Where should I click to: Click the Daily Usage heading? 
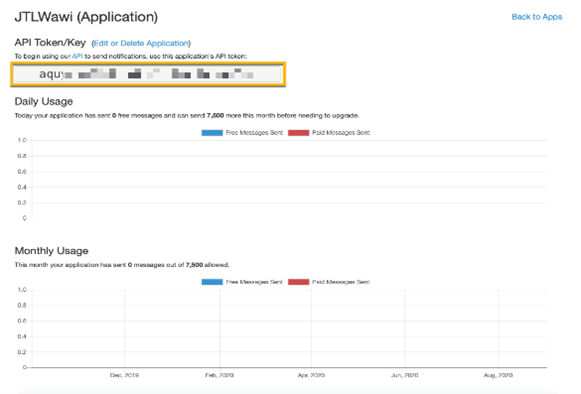click(x=44, y=101)
